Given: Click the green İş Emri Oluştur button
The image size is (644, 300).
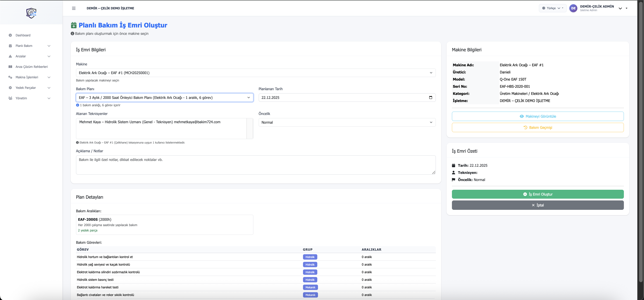Looking at the screenshot, I should pyautogui.click(x=538, y=194).
